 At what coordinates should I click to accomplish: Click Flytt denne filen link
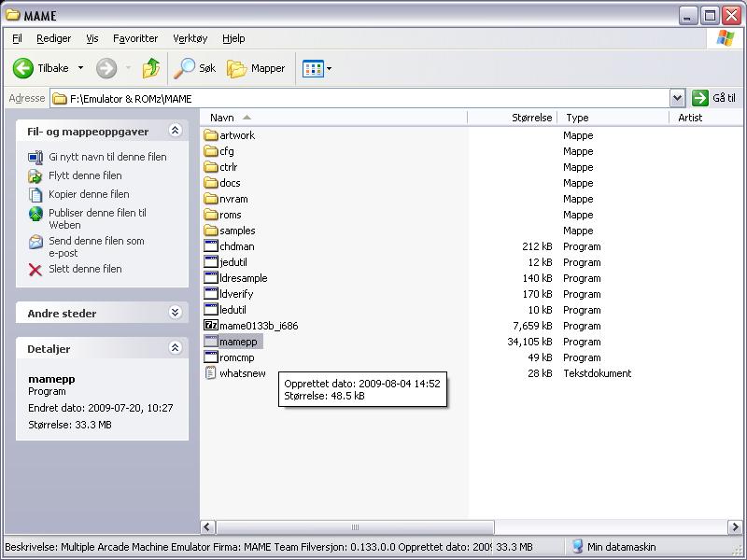[85, 175]
